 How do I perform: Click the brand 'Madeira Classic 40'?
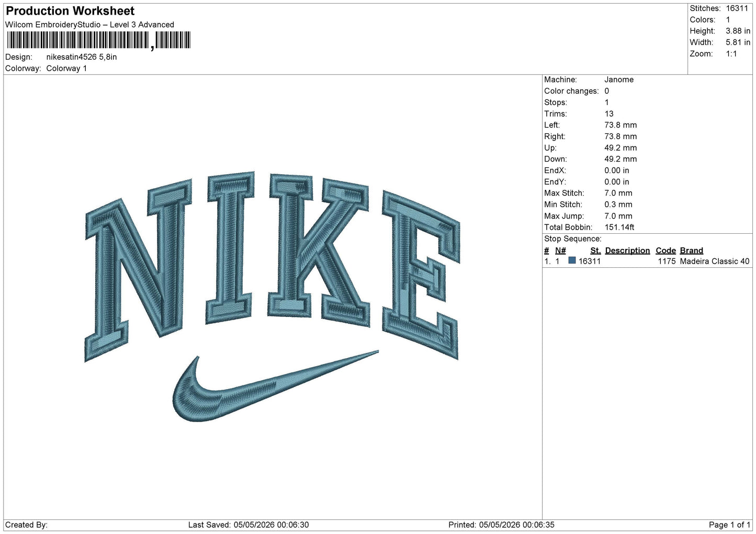715,262
